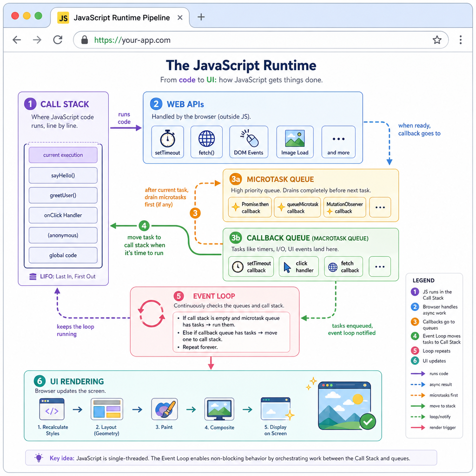The image size is (476, 476).
Task: Reload the page with the refresh icon
Action: click(x=58, y=40)
